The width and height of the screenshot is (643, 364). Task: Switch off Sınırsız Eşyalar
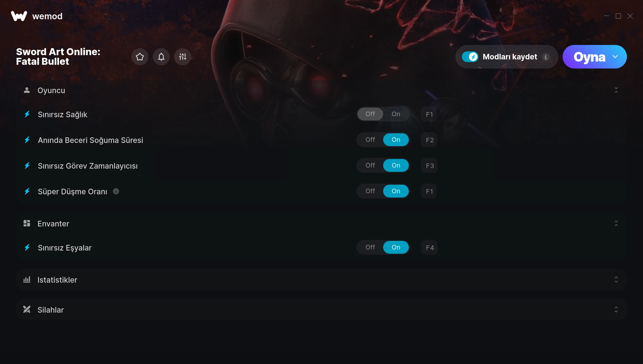pos(370,247)
